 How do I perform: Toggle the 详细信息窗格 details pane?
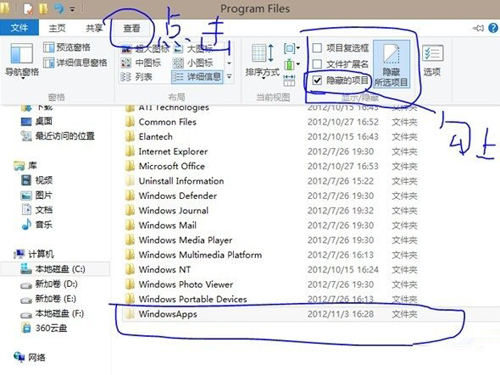[75, 62]
